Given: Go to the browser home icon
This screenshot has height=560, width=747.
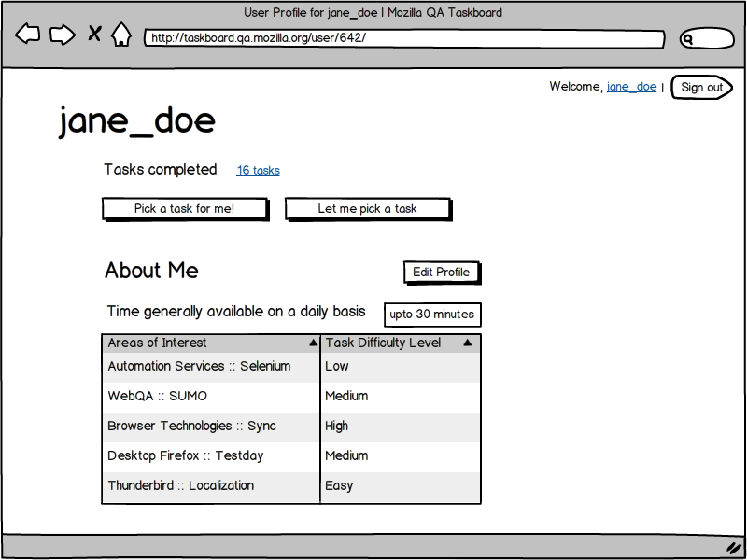Looking at the screenshot, I should pyautogui.click(x=121, y=35).
